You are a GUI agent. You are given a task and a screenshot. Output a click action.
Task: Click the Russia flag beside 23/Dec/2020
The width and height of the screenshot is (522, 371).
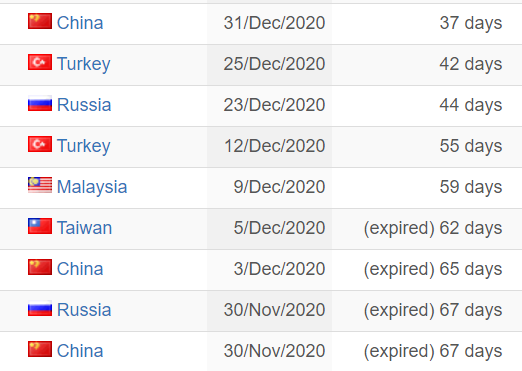point(40,103)
